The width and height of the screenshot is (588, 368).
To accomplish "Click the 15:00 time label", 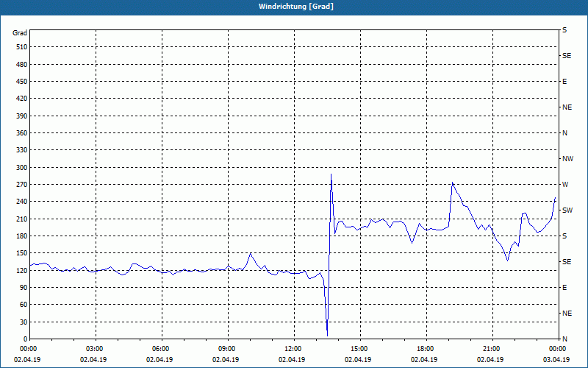I will pos(358,349).
